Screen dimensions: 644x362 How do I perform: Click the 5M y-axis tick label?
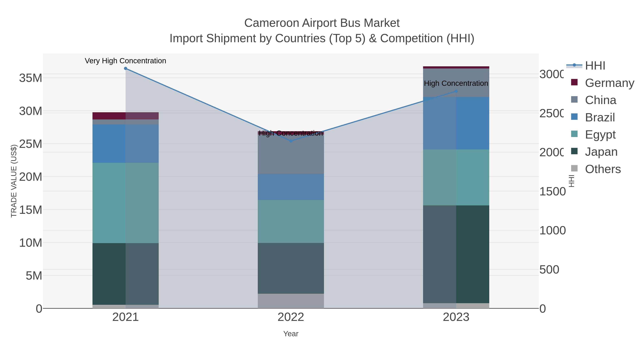(34, 276)
